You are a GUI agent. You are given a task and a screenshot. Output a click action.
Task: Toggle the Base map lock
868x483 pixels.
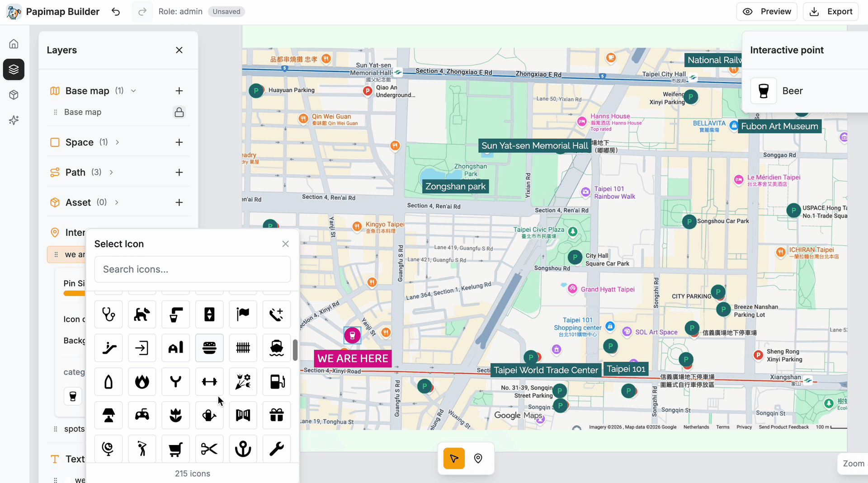(x=179, y=112)
